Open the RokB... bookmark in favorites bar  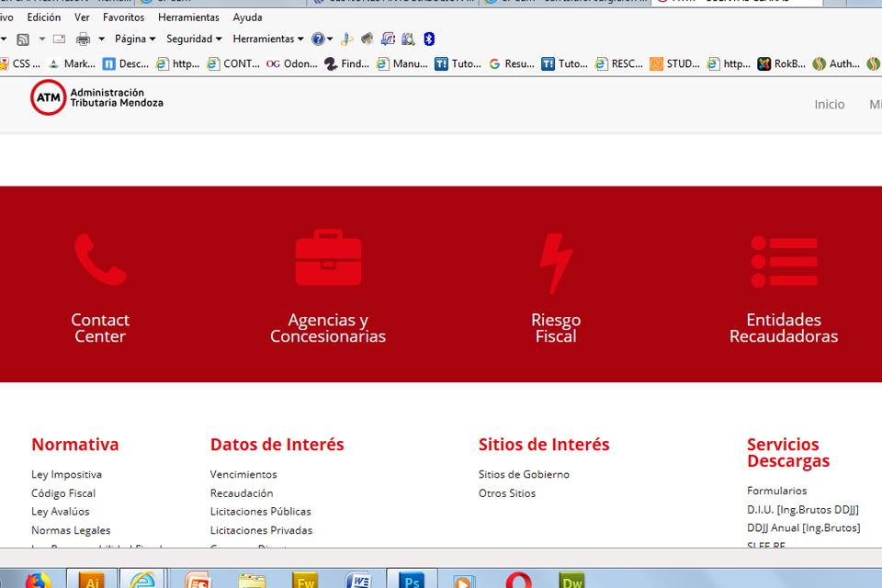click(782, 64)
